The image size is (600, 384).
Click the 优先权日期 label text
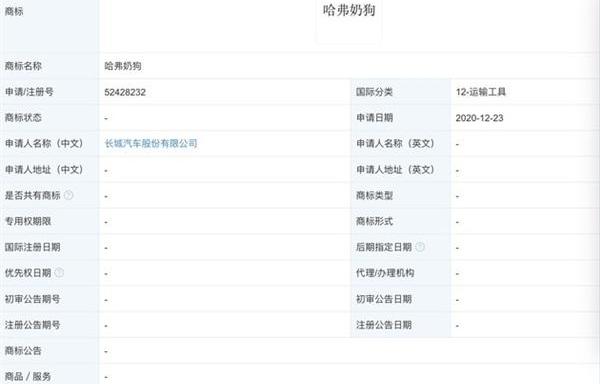coord(28,273)
